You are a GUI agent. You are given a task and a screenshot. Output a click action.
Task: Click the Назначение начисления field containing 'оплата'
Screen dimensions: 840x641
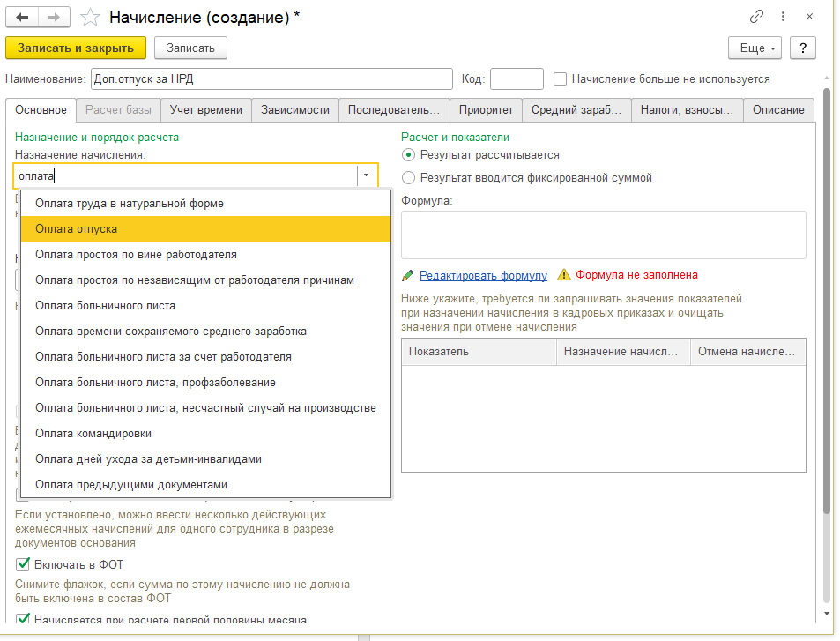pyautogui.click(x=185, y=175)
